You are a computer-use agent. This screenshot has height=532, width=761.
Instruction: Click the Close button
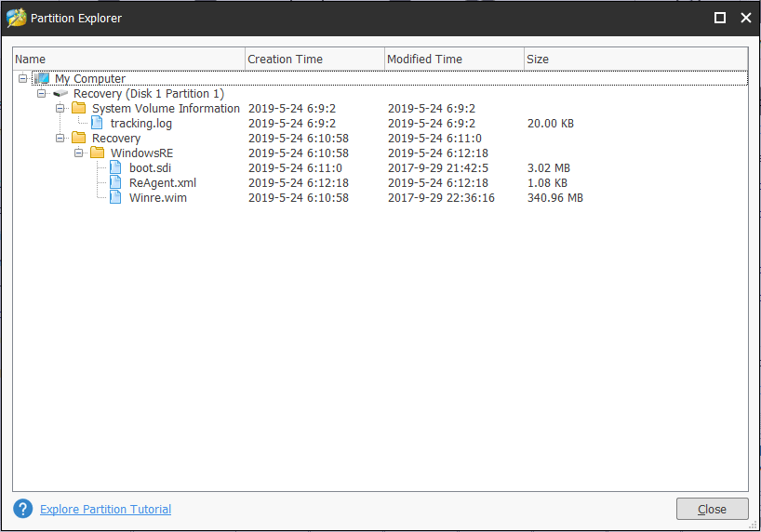click(x=712, y=509)
